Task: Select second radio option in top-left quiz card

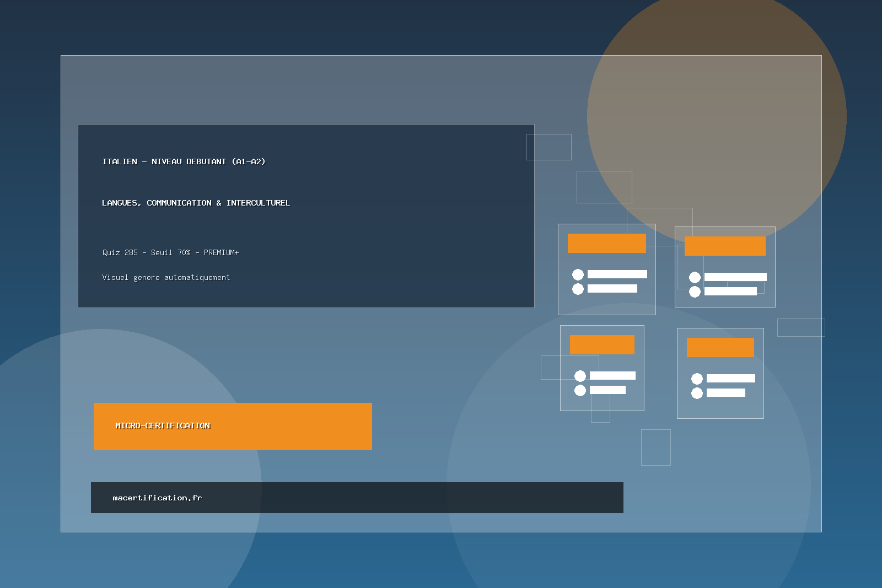Action: [578, 289]
